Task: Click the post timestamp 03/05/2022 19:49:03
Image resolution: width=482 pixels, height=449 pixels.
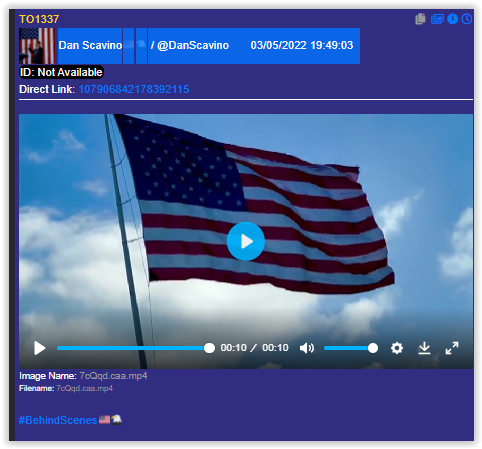Action: pyautogui.click(x=302, y=45)
